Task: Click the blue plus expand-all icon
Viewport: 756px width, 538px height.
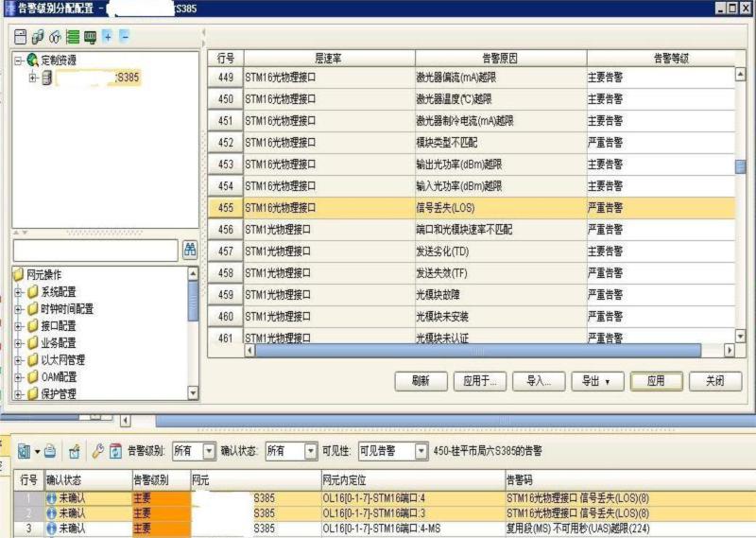Action: point(107,37)
